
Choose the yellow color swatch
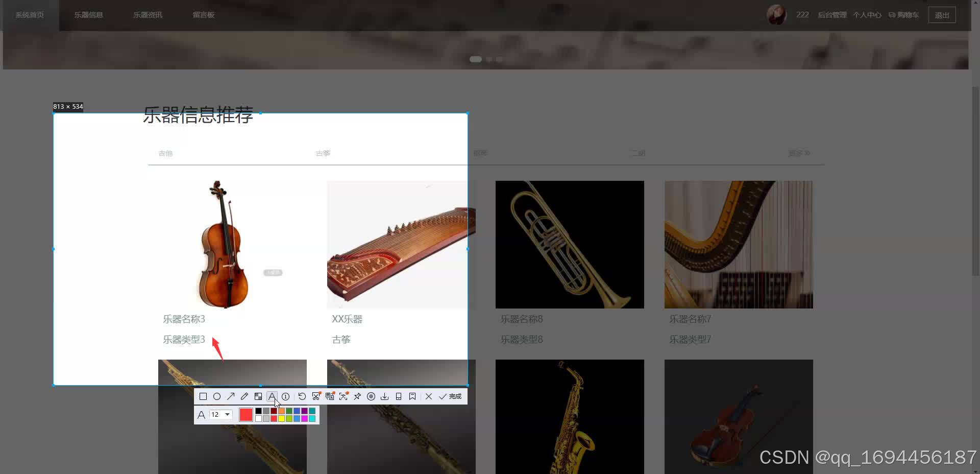click(281, 418)
